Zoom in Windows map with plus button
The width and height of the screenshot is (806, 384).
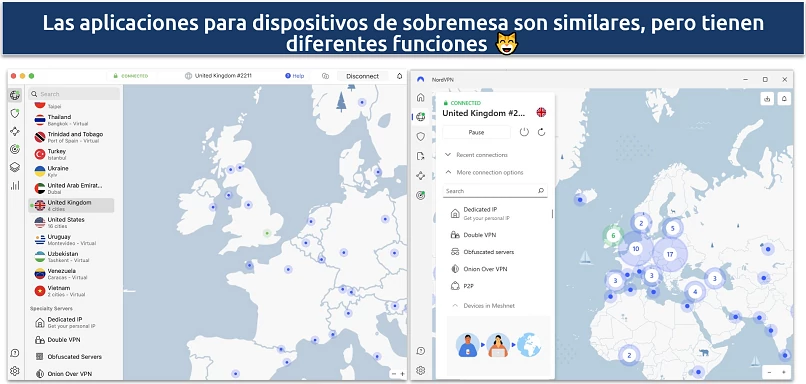click(x=784, y=372)
